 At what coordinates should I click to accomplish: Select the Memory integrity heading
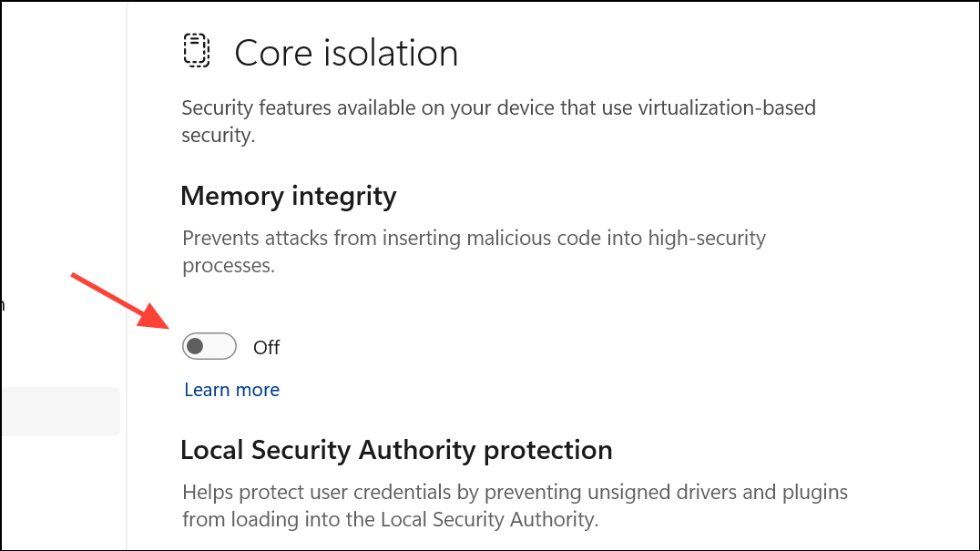click(289, 196)
